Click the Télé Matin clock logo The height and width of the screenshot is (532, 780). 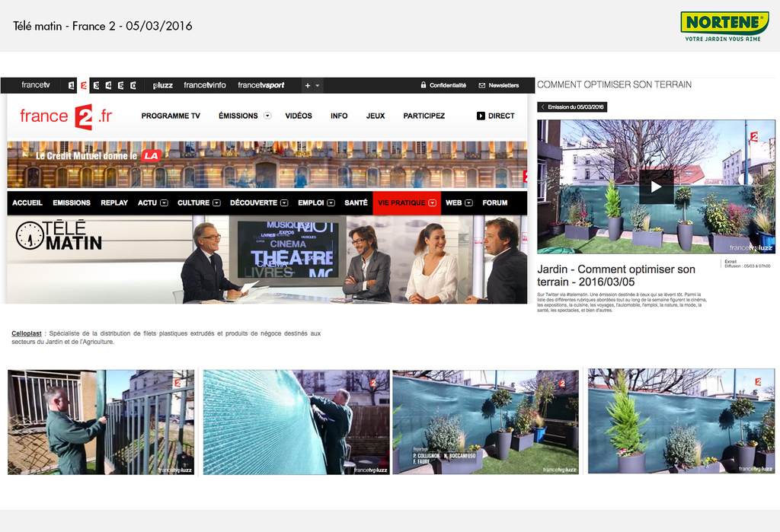click(59, 236)
